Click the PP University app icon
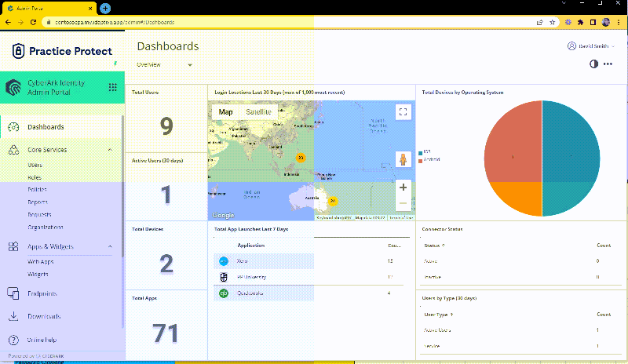 [x=224, y=277]
